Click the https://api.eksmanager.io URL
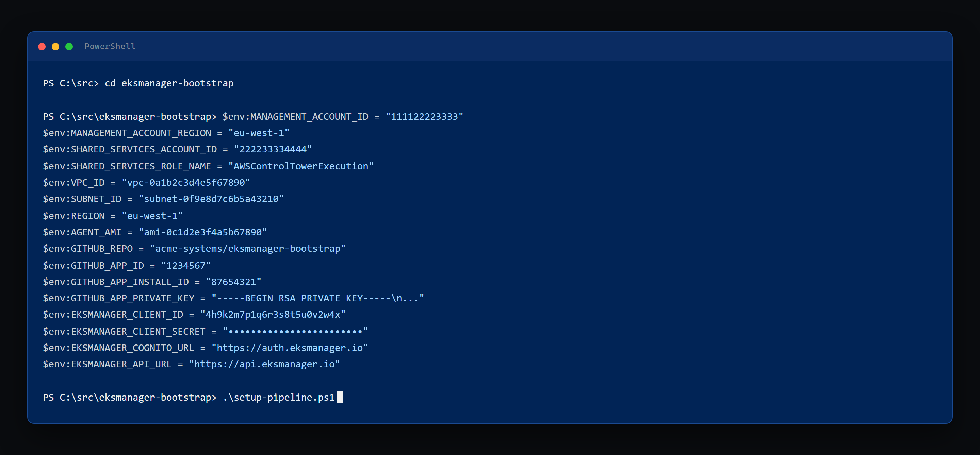This screenshot has height=455, width=980. point(265,364)
